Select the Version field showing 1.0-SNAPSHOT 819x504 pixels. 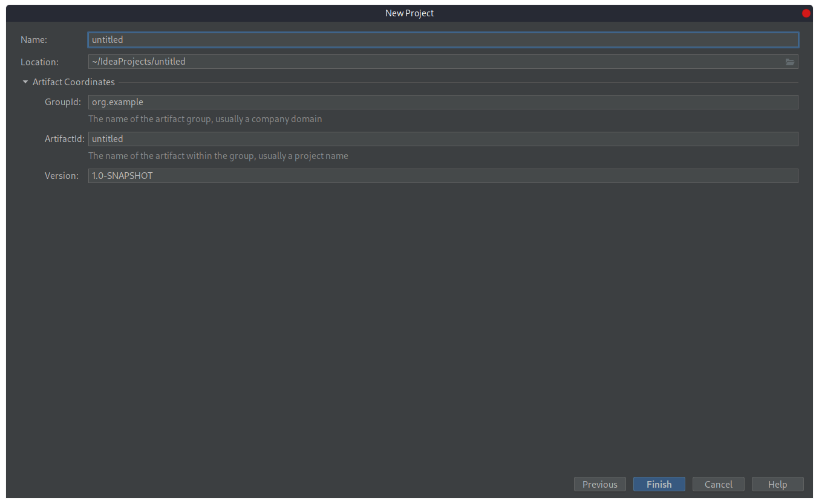[443, 175]
